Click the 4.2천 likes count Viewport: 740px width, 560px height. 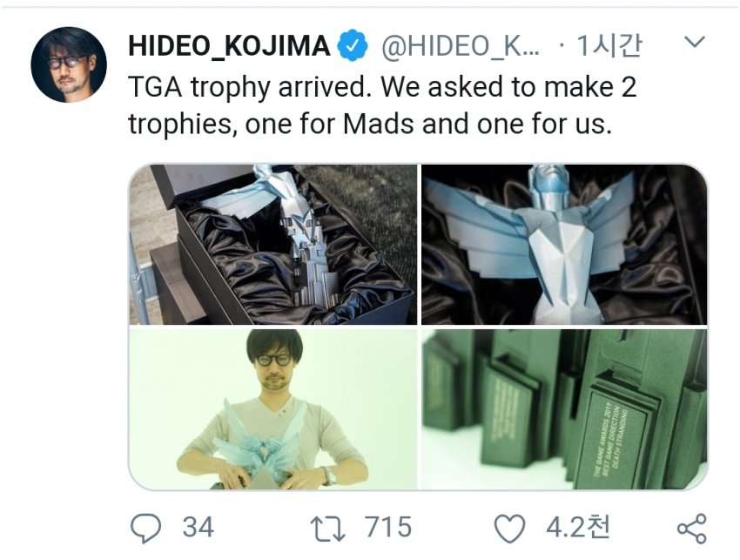578,528
